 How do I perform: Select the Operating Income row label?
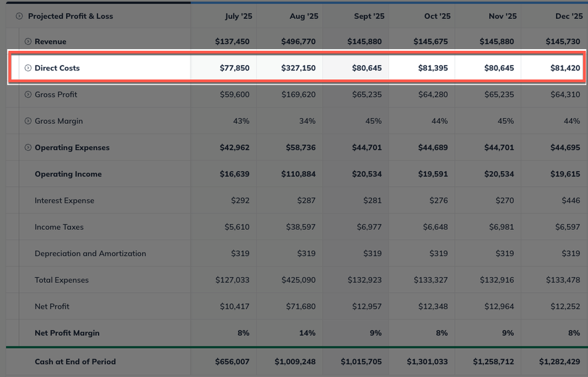coord(68,174)
